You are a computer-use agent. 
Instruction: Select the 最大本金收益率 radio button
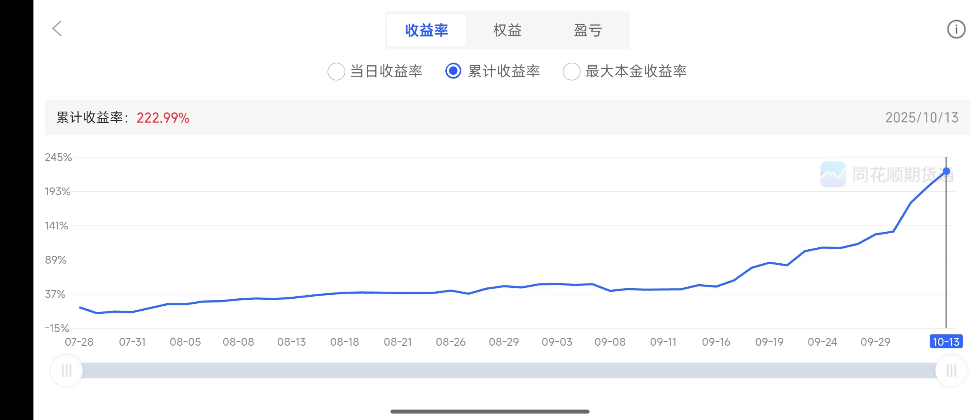tap(571, 72)
